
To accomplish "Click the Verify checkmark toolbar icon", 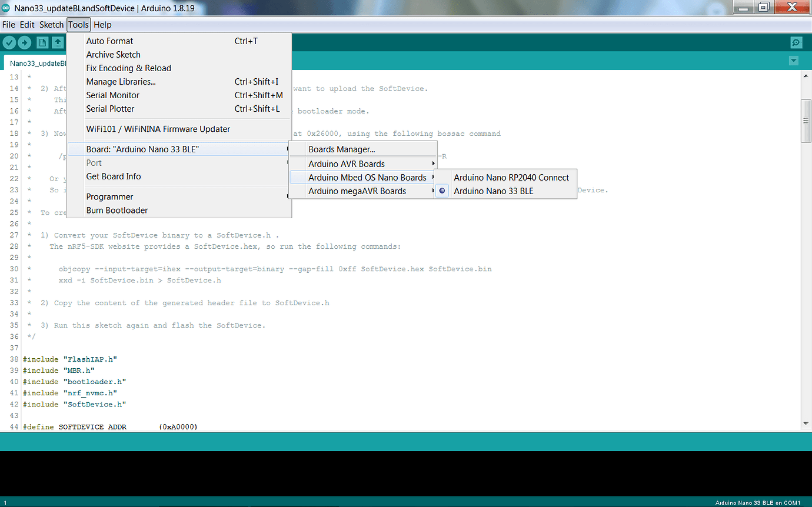I will [x=9, y=42].
